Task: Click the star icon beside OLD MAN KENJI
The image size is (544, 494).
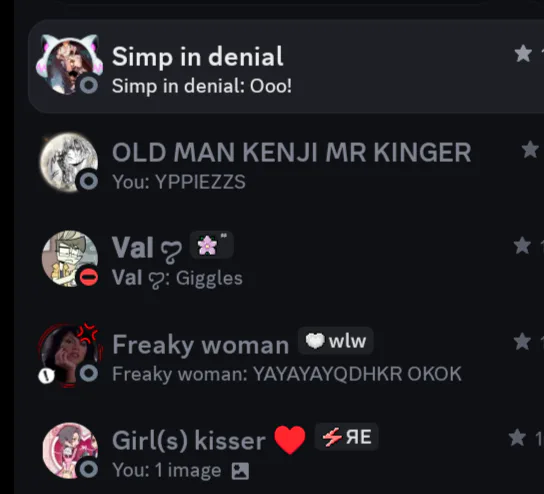Action: [x=530, y=150]
